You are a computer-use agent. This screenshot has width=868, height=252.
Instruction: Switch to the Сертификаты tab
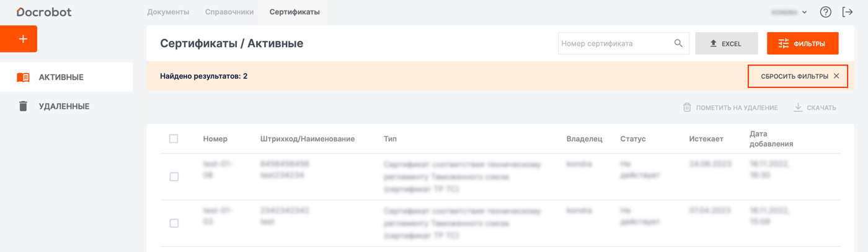294,12
